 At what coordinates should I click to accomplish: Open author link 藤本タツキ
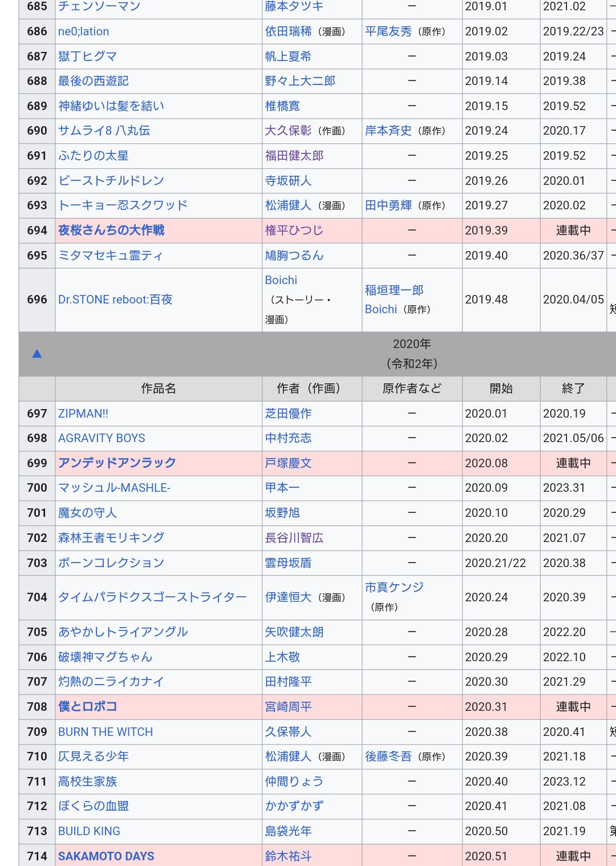point(294,6)
